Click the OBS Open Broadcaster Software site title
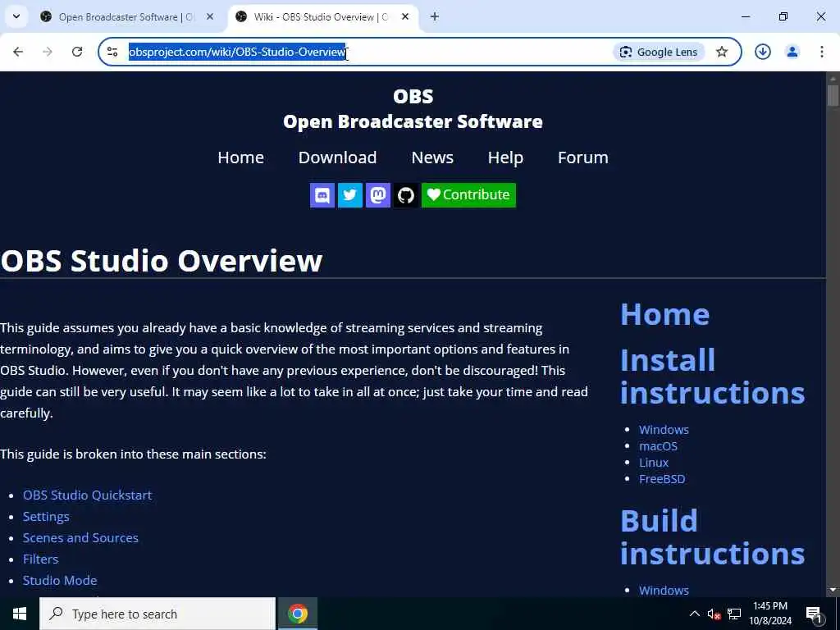840x630 pixels. tap(413, 109)
